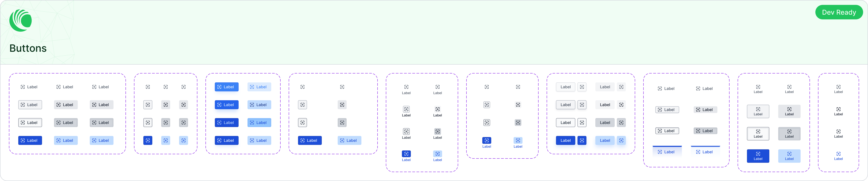
Task: Click top-right plain icon in fourth dashed group
Action: (342, 87)
